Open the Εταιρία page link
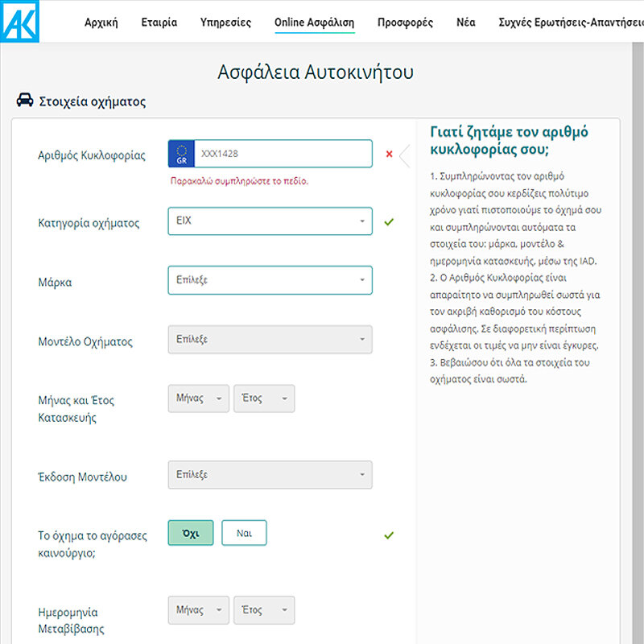 [159, 23]
